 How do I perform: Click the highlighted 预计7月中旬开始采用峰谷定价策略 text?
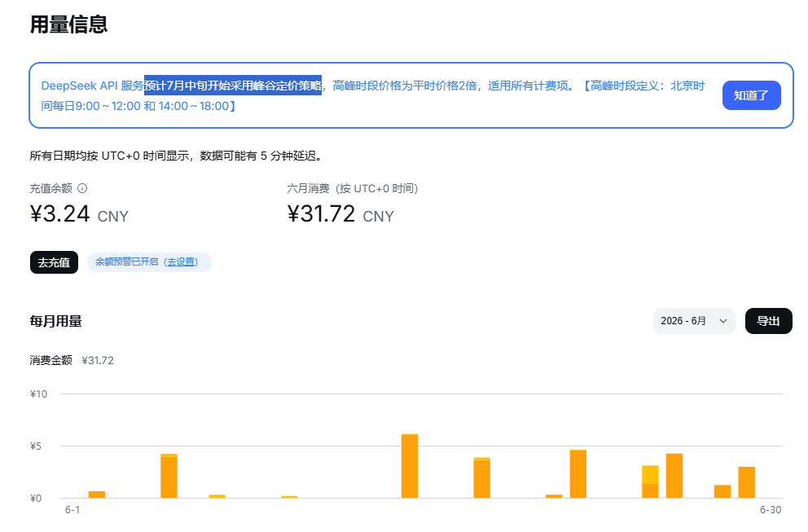pyautogui.click(x=233, y=85)
